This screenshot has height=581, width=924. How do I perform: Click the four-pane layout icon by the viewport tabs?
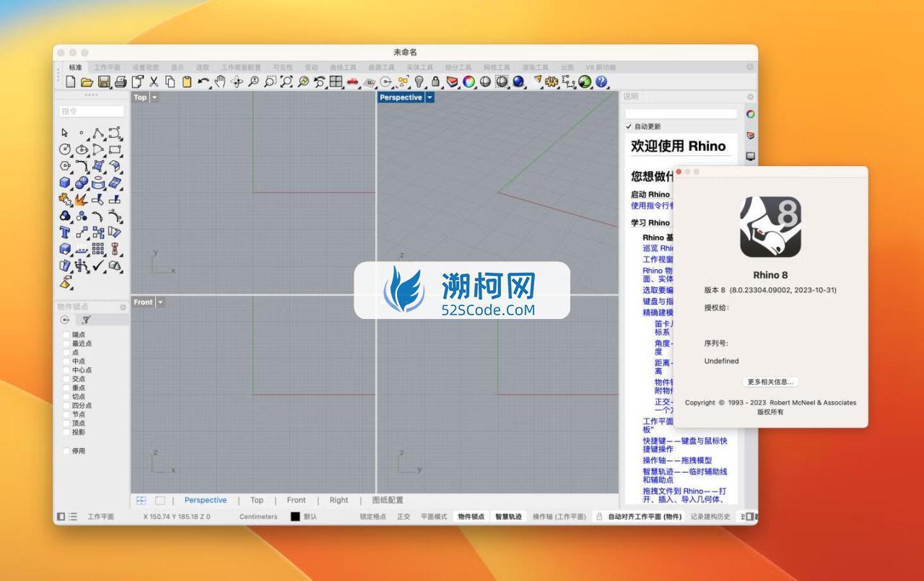pyautogui.click(x=141, y=500)
